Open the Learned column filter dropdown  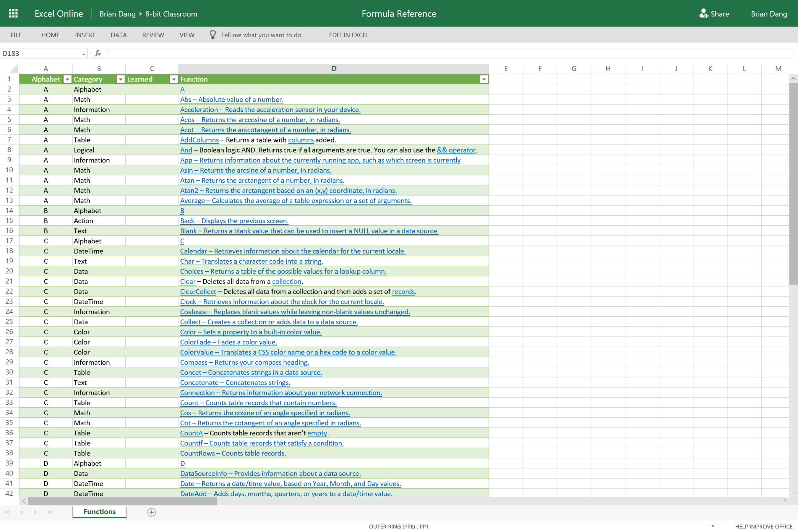(174, 80)
